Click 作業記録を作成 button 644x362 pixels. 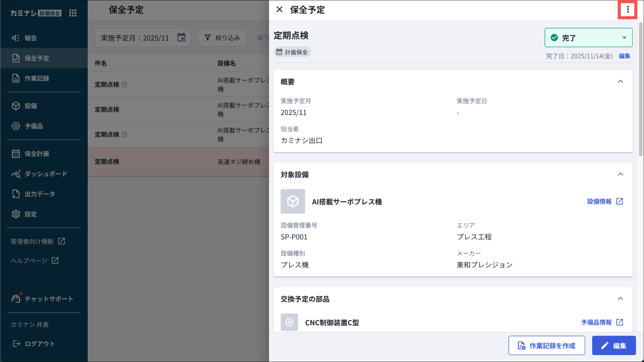547,346
